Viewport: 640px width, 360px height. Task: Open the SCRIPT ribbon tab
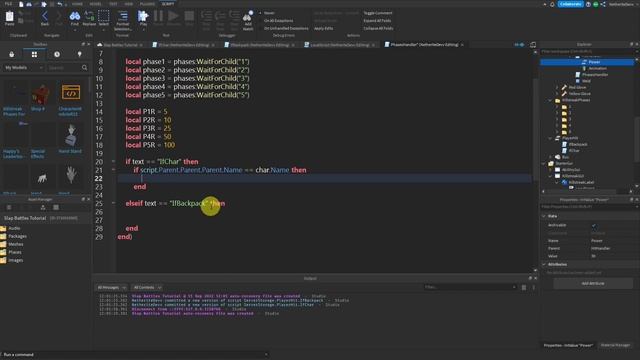click(x=168, y=4)
